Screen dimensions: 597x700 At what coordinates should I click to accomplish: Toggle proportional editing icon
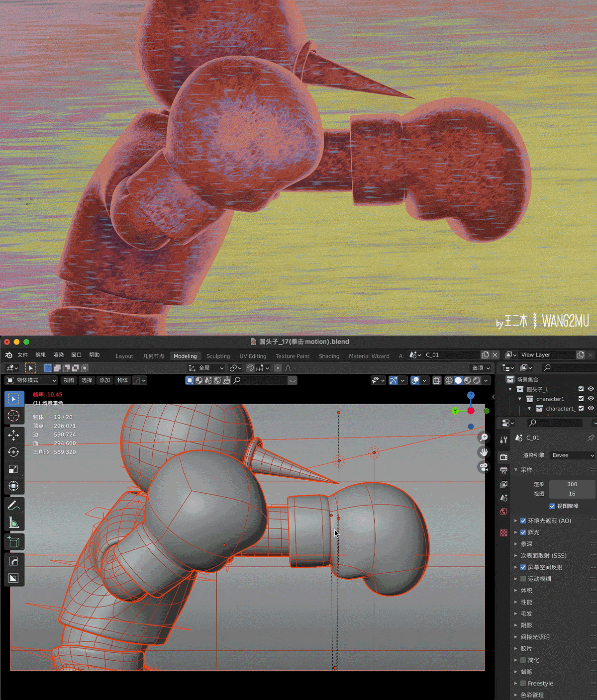click(278, 368)
